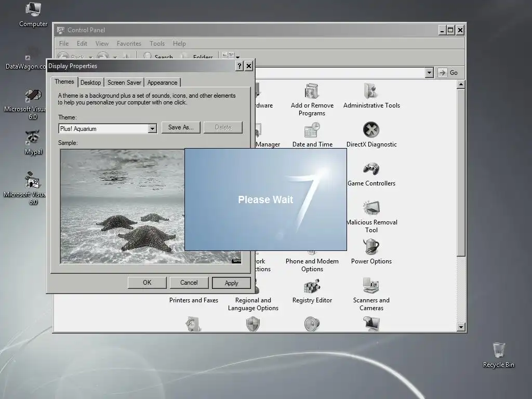Click Regional and Language Options label

point(253,304)
